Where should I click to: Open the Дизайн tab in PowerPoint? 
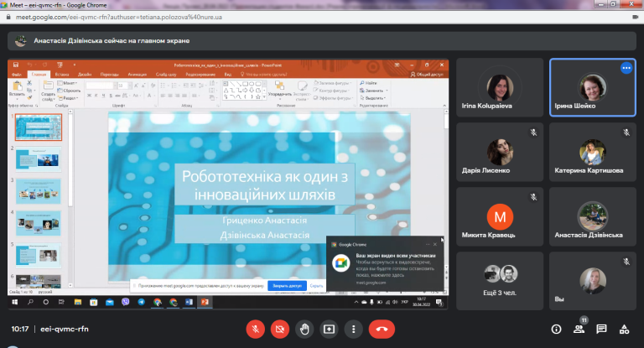[85, 75]
